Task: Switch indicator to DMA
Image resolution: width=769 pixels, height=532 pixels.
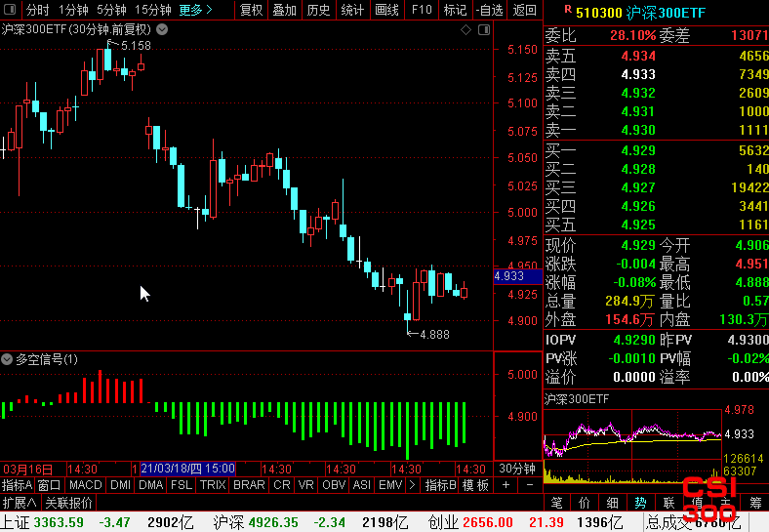Action: [151, 485]
